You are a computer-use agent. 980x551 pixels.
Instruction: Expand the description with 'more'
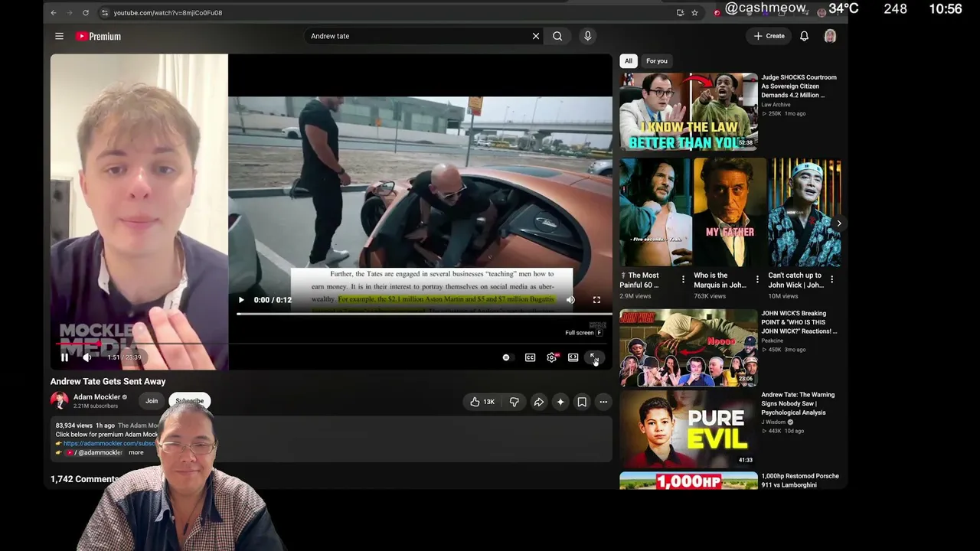click(x=136, y=452)
